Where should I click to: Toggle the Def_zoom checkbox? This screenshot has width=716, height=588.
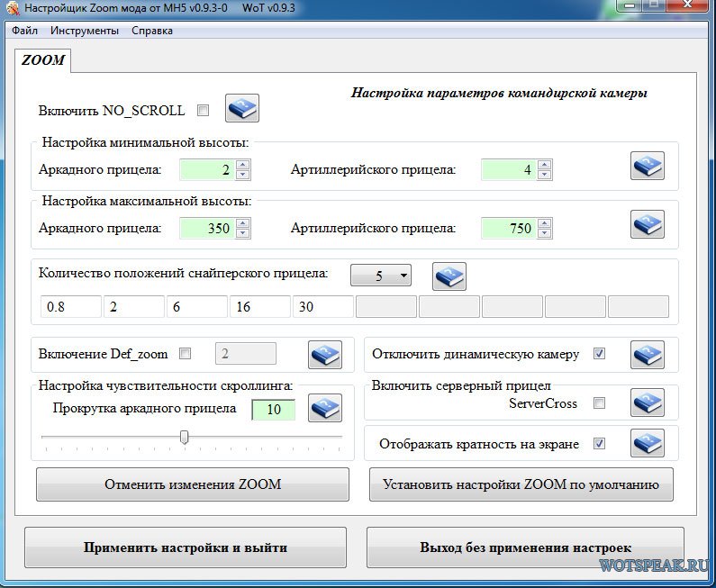tap(186, 354)
